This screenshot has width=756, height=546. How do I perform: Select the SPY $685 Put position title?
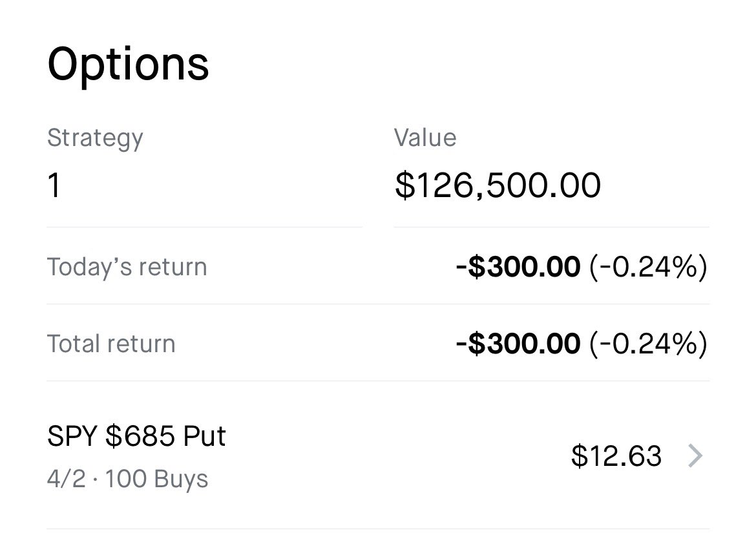[136, 436]
